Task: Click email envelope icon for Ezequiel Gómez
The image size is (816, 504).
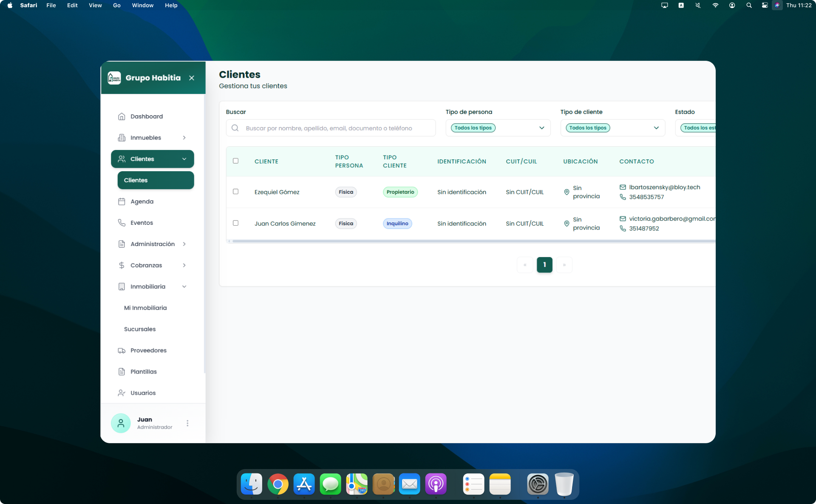Action: [623, 187]
